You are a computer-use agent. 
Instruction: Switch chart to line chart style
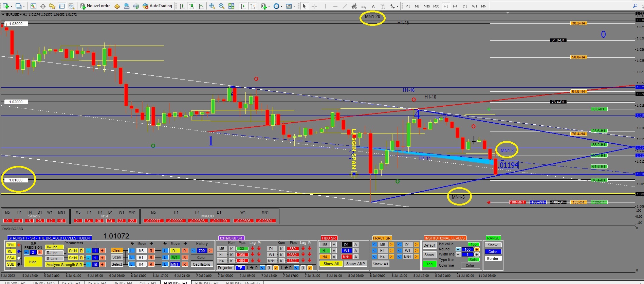pos(201,6)
